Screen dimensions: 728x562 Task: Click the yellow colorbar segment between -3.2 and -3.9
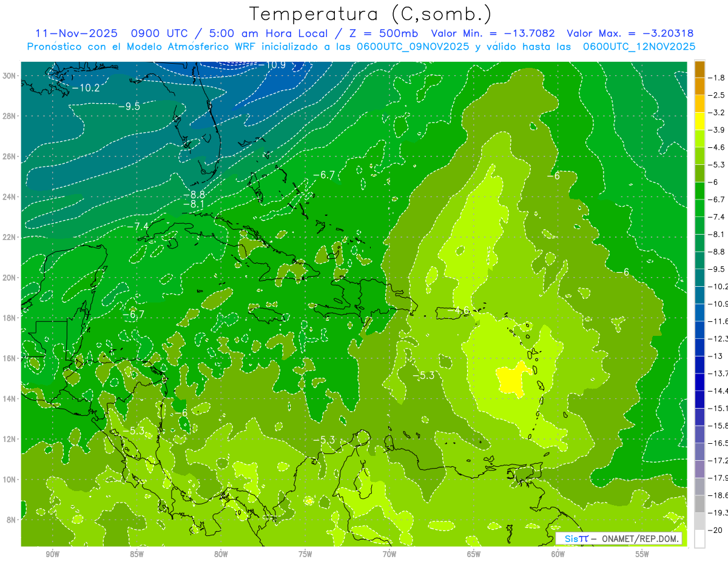pos(699,121)
